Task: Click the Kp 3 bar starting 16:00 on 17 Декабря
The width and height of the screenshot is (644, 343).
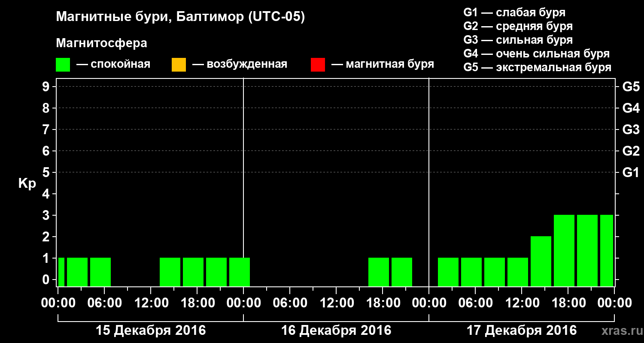Action: click(564, 250)
